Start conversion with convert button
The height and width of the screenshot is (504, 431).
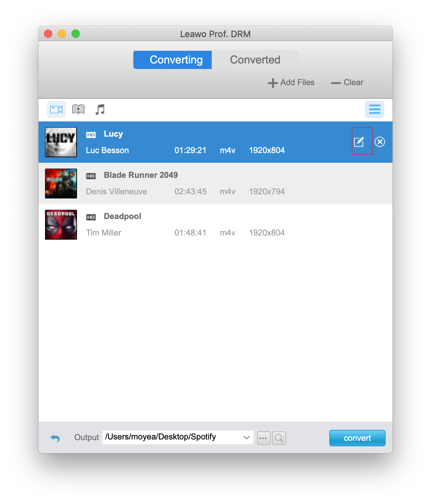(x=357, y=438)
